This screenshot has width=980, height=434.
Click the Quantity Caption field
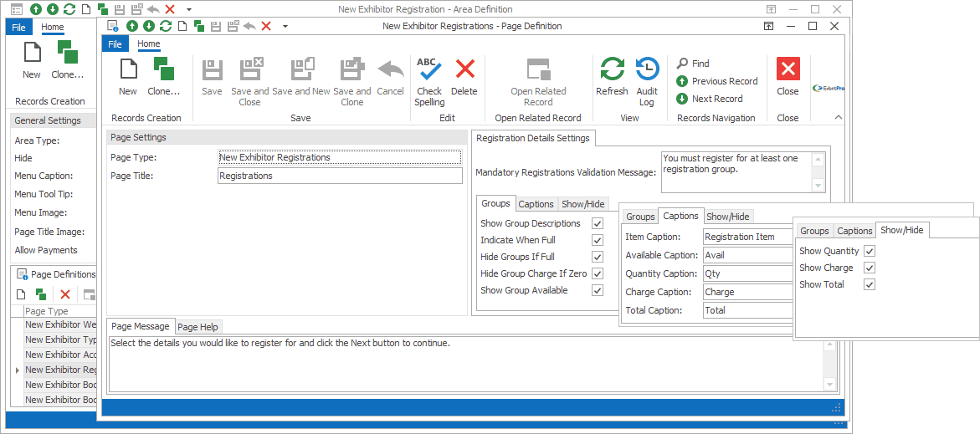(747, 273)
